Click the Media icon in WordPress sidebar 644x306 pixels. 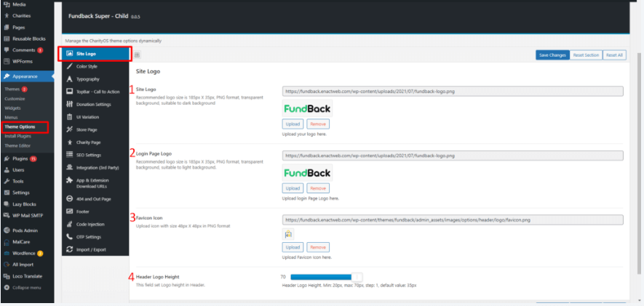(6, 4)
